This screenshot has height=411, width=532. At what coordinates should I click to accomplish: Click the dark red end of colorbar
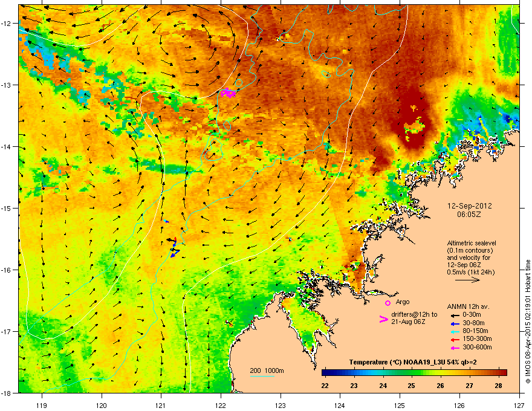(503, 372)
